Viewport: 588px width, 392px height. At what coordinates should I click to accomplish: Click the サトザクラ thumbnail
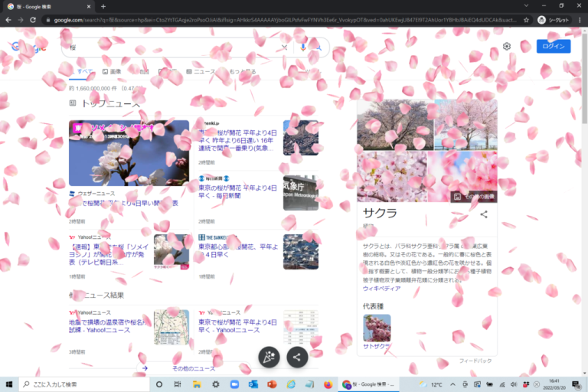pos(376,328)
